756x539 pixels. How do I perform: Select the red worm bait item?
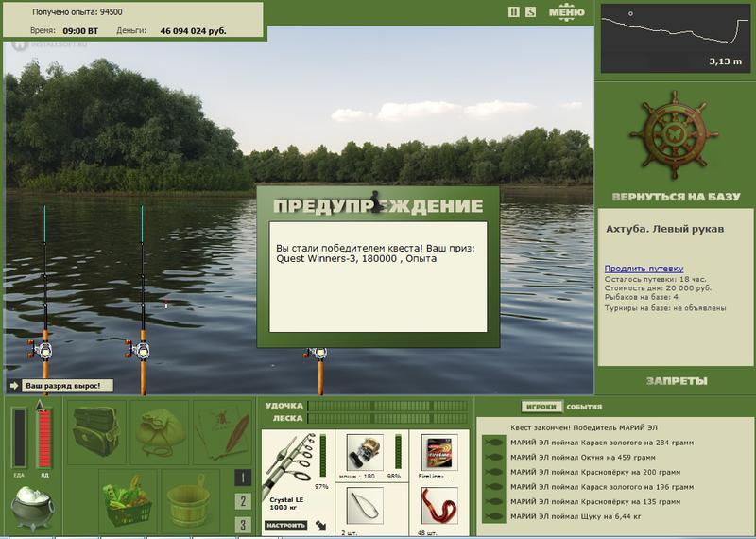tap(438, 506)
